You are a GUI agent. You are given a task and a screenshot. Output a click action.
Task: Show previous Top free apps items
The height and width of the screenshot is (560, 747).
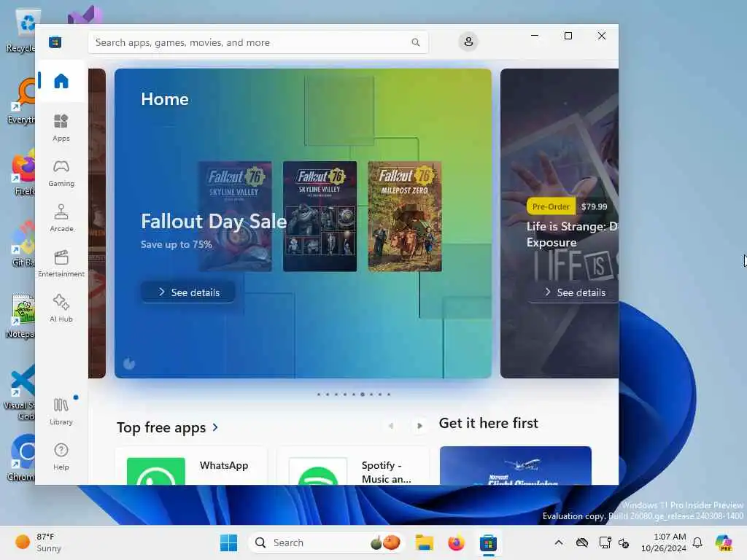[391, 426]
